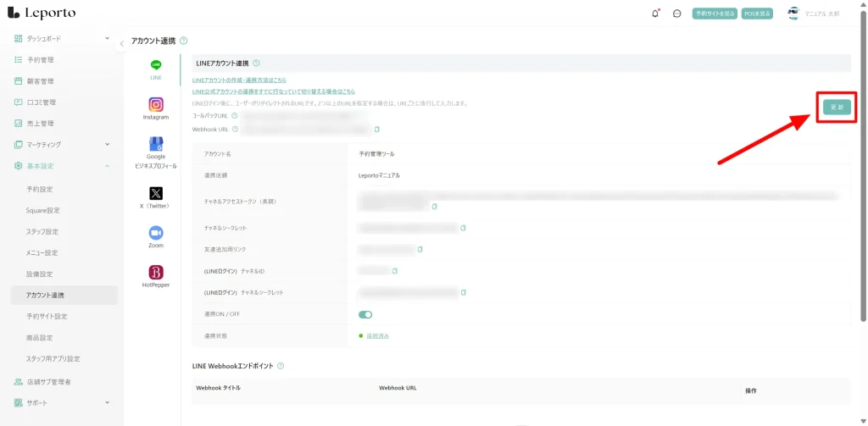Collapse the left sidebar panel
The image size is (868, 426).
[x=122, y=43]
